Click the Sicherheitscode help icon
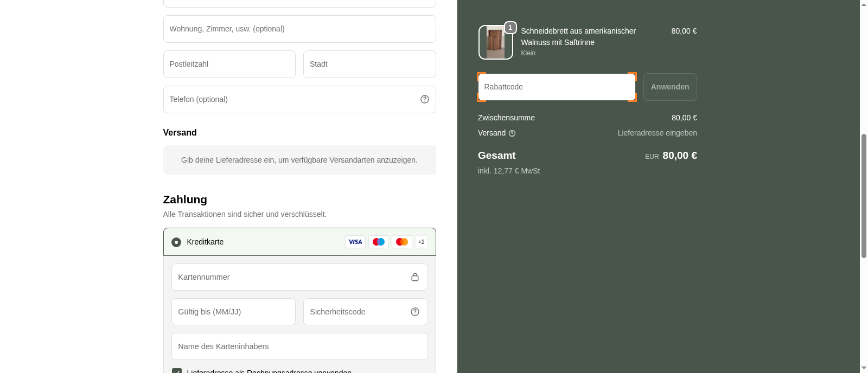The image size is (868, 373). click(x=415, y=312)
